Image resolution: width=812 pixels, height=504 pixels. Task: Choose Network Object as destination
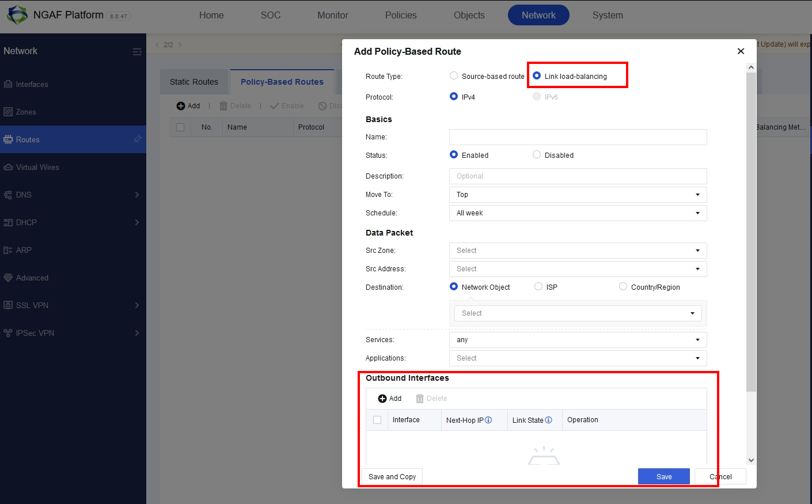pos(454,286)
